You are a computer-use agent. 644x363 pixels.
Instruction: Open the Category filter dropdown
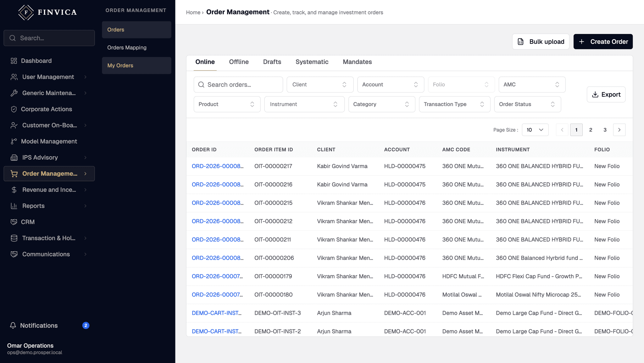pyautogui.click(x=382, y=104)
